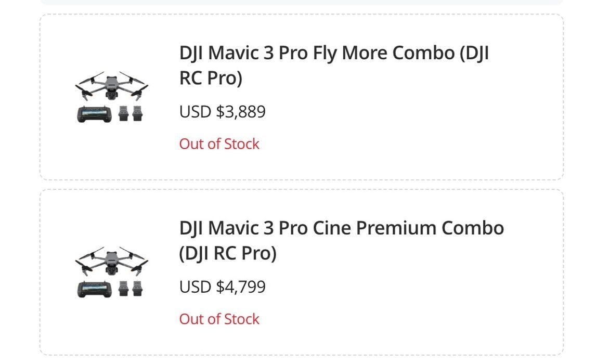
Task: Click the drone in Cine Premium image
Action: 111,261
